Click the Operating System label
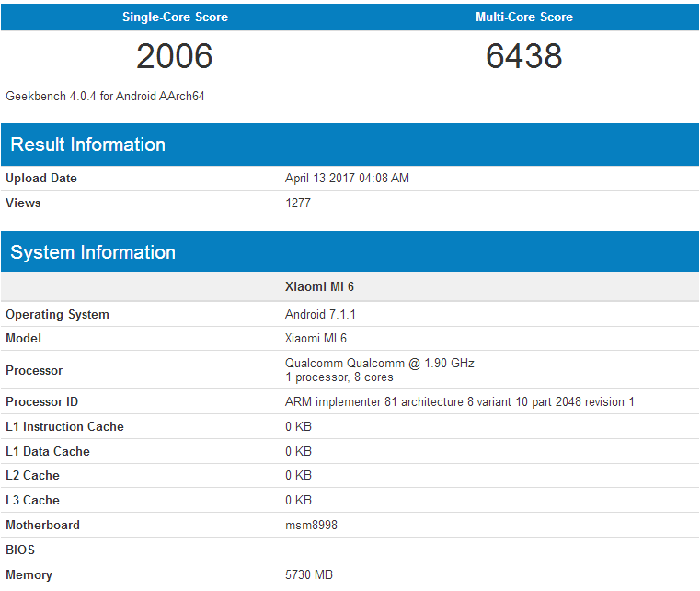The image size is (700, 591). tap(57, 315)
